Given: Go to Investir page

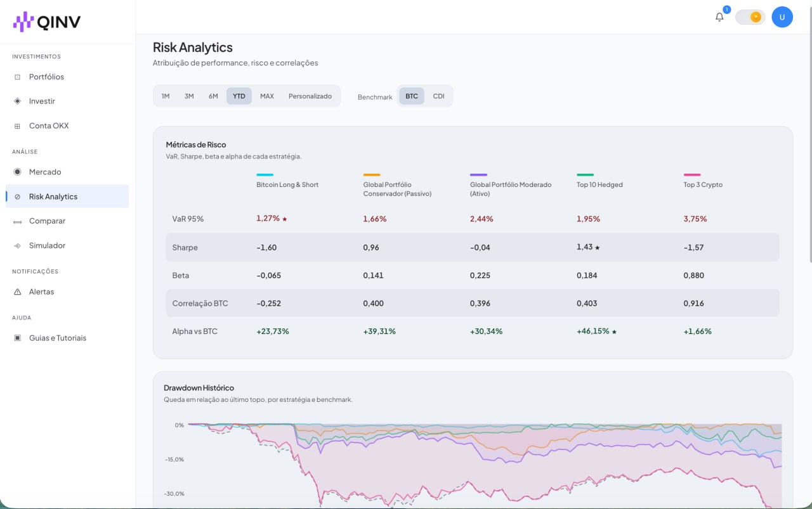Looking at the screenshot, I should (67, 101).
